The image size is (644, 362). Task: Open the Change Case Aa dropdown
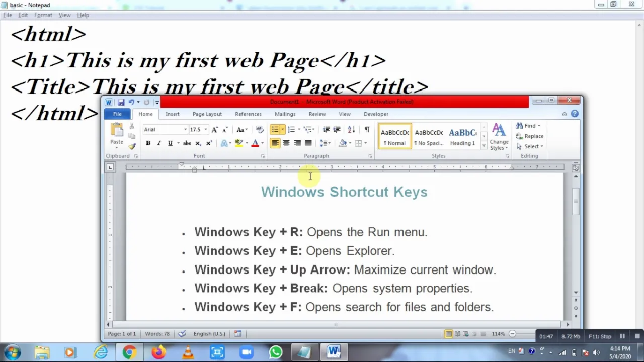242,130
